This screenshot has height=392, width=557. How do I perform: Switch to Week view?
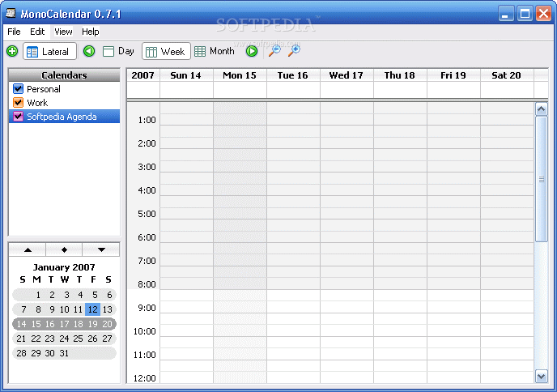tap(166, 52)
